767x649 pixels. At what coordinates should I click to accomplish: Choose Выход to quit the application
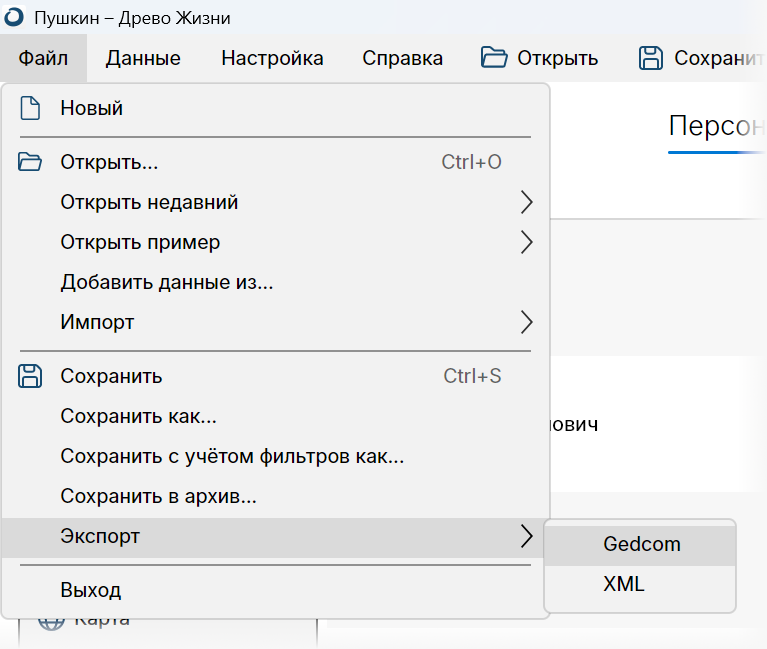coord(276,590)
